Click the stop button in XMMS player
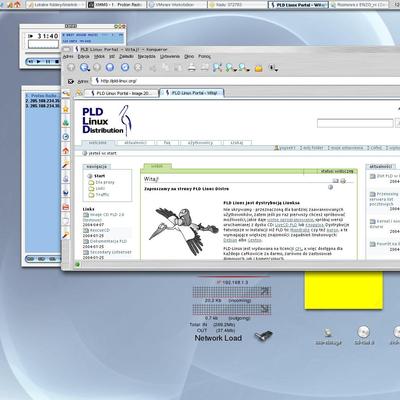This screenshot has width=400, height=400. [x=57, y=62]
